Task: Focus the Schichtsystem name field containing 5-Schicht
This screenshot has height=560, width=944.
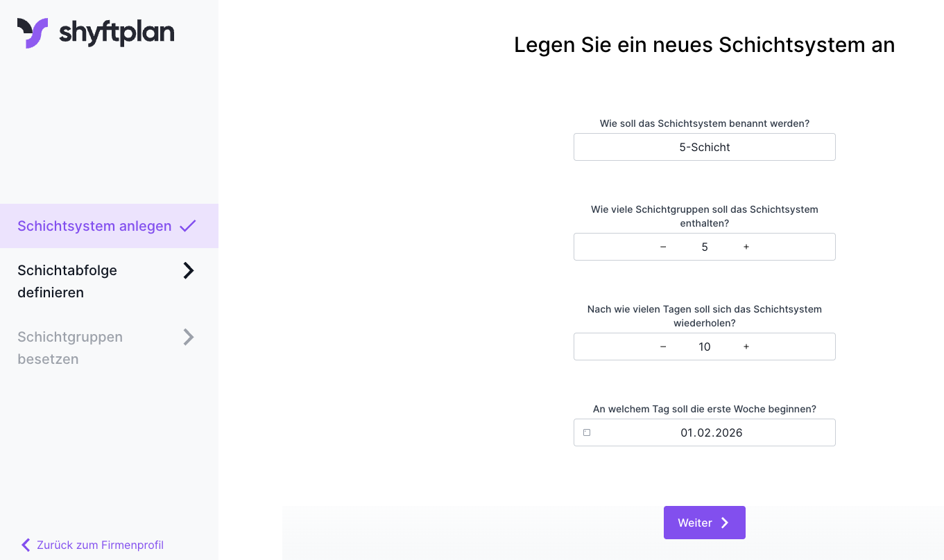Action: (x=704, y=147)
